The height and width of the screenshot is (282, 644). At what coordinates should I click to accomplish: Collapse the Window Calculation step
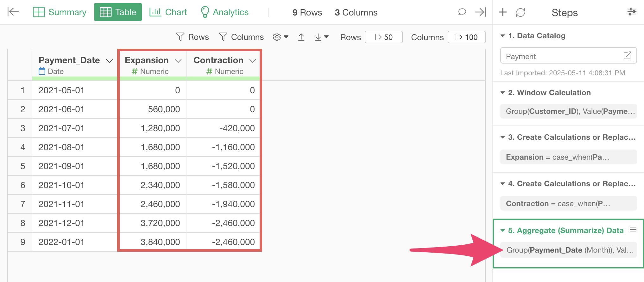click(502, 93)
